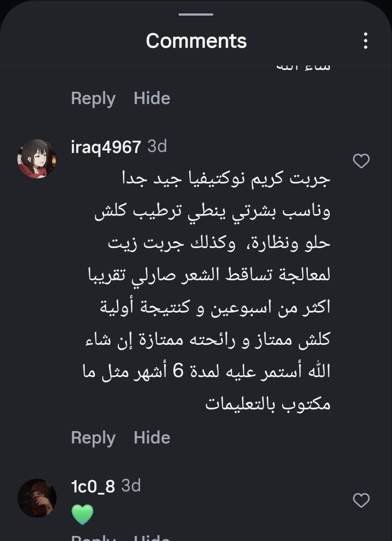Hide the top partially visible comment
The width and height of the screenshot is (392, 541).
[x=152, y=98]
